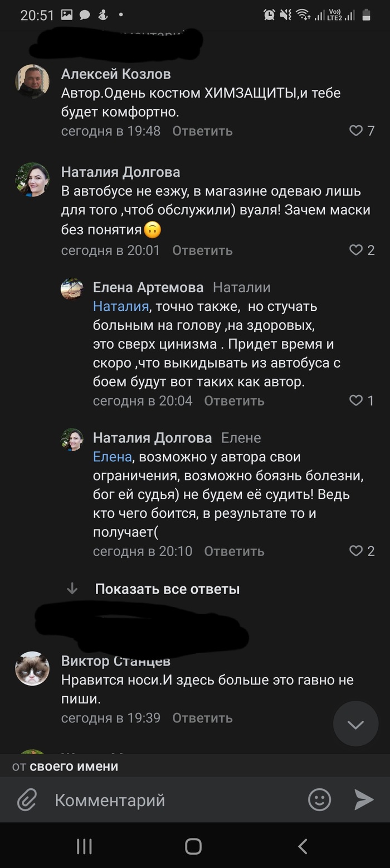Tap the scroll-down chevron floating button
This screenshot has height=868, width=390.
[355, 724]
